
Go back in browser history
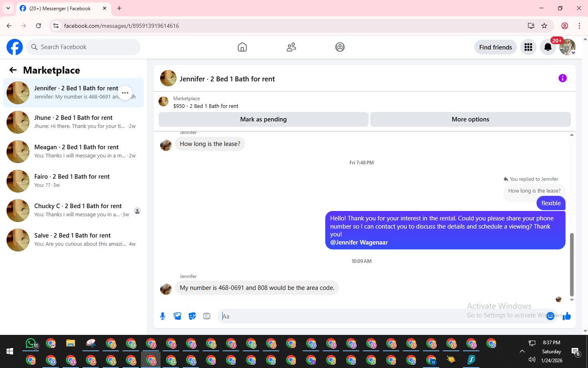pyautogui.click(x=9, y=26)
